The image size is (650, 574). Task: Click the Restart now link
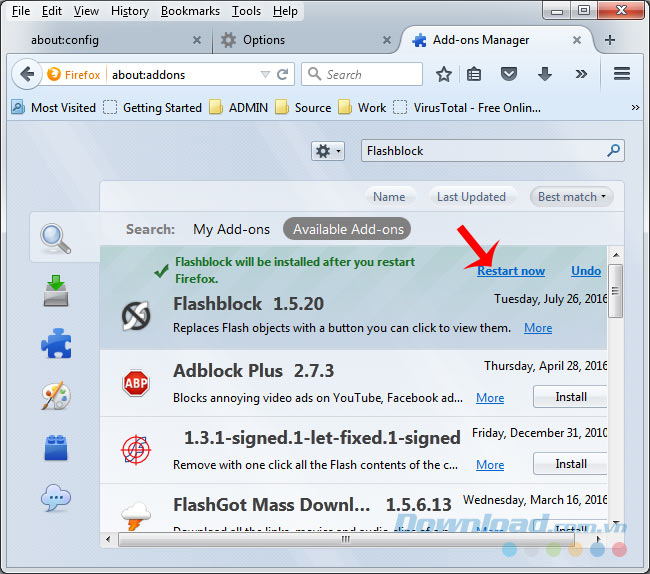coord(511,271)
